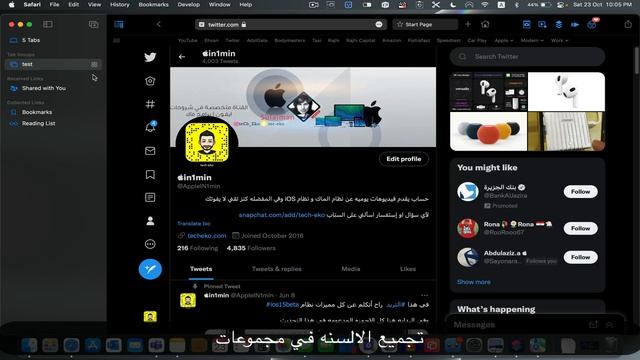Open pinned tweet's three-dot menu

tap(424, 295)
